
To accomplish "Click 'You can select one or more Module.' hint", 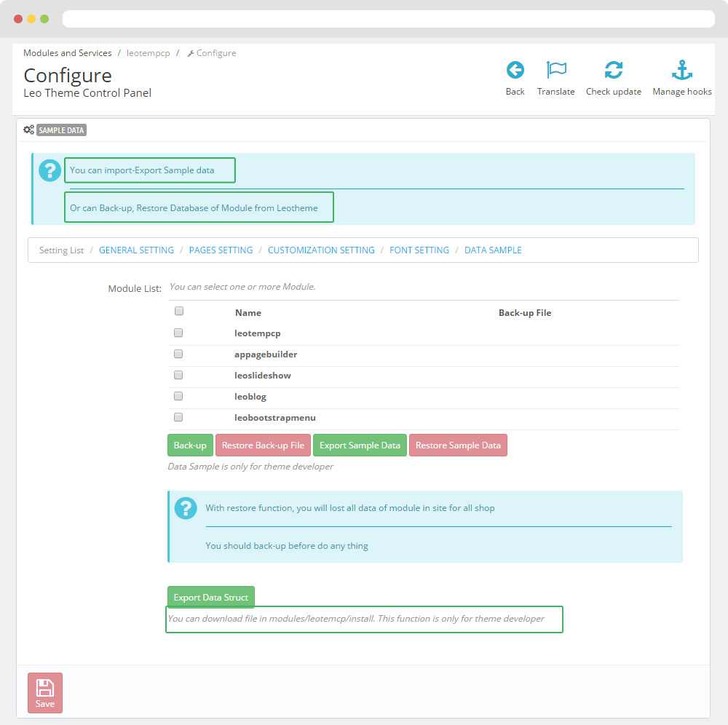I will 242,287.
